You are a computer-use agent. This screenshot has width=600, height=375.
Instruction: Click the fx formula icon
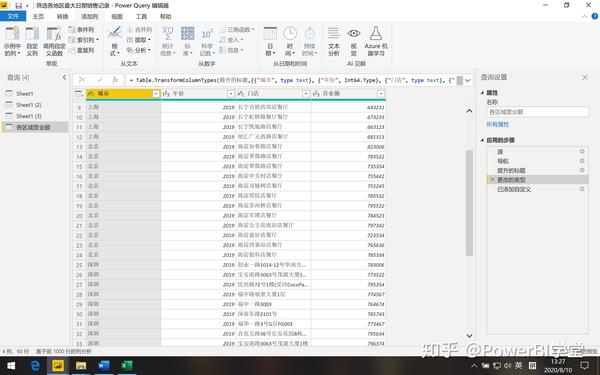115,80
